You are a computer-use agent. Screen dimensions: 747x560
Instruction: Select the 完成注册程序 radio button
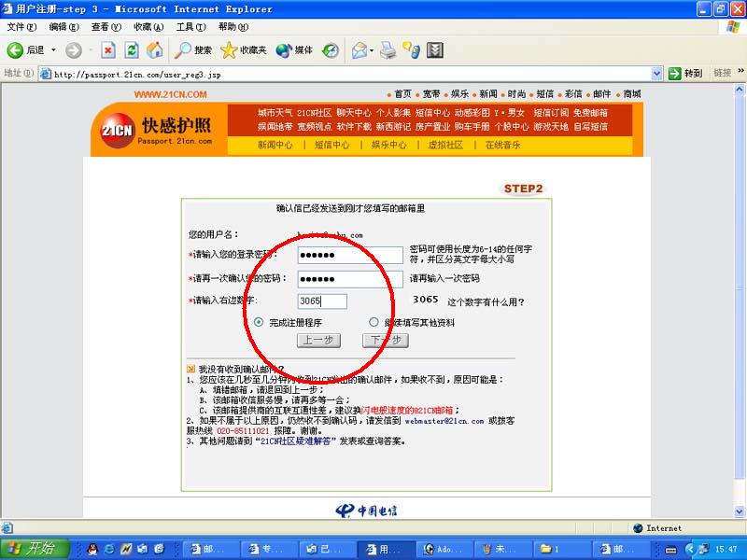point(259,322)
